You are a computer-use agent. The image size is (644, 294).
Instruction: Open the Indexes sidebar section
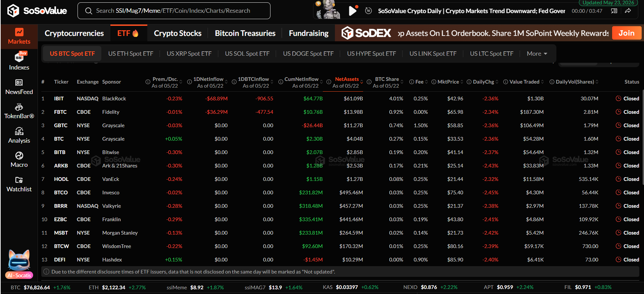coord(19,61)
